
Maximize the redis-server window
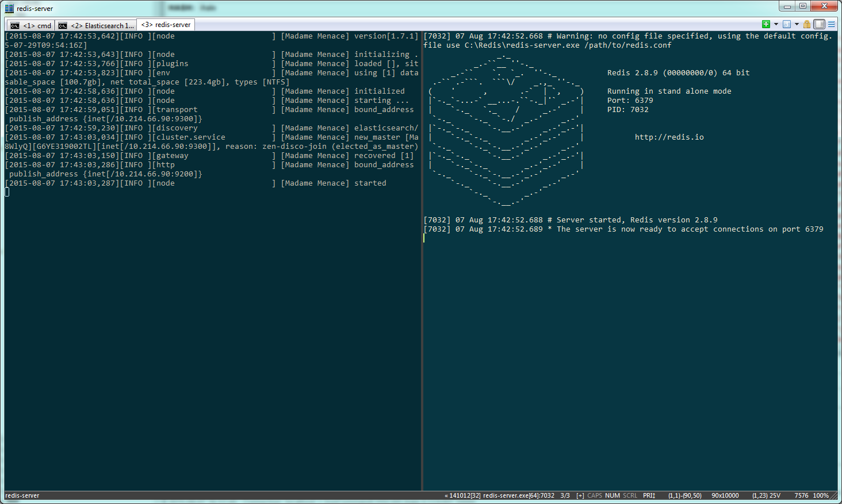tap(803, 6)
